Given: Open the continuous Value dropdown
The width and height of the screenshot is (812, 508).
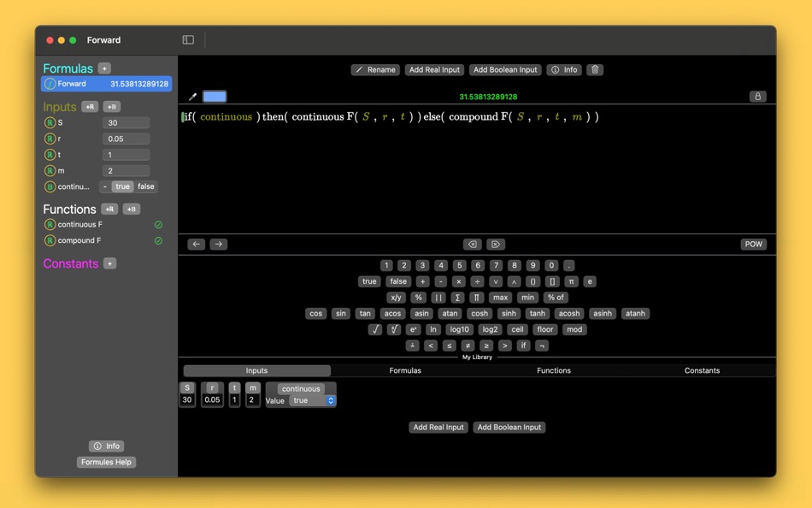Looking at the screenshot, I should pyautogui.click(x=312, y=401).
